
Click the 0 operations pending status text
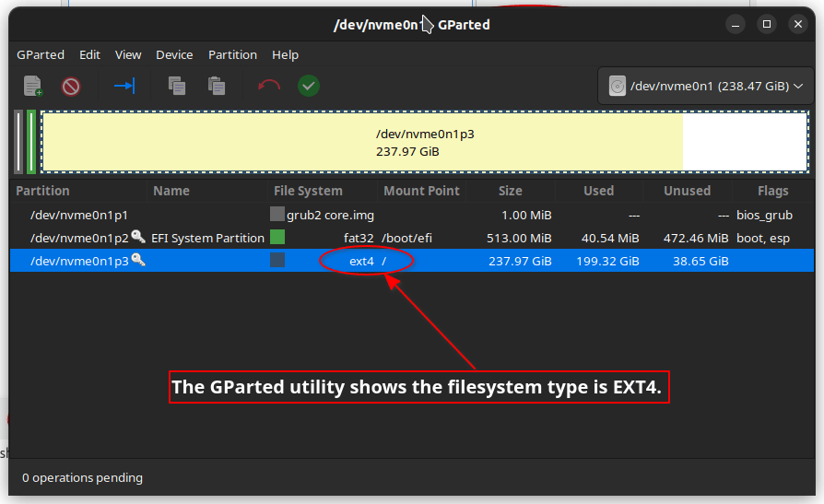[83, 477]
